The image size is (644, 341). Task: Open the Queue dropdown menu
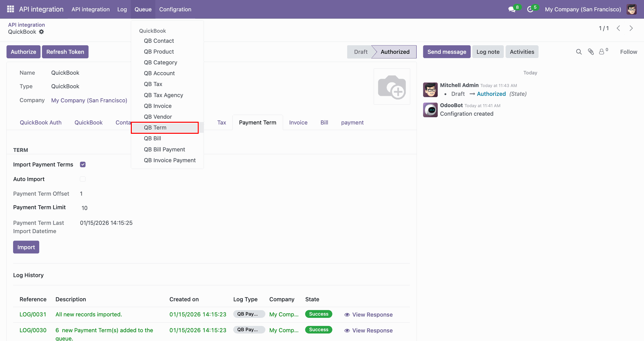[x=143, y=9]
